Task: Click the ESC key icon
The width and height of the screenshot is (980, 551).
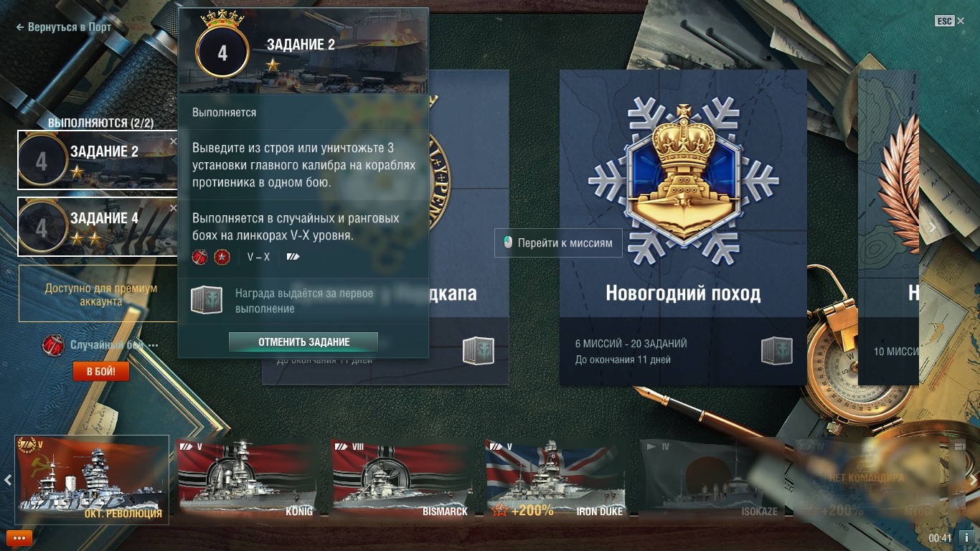Action: (945, 22)
